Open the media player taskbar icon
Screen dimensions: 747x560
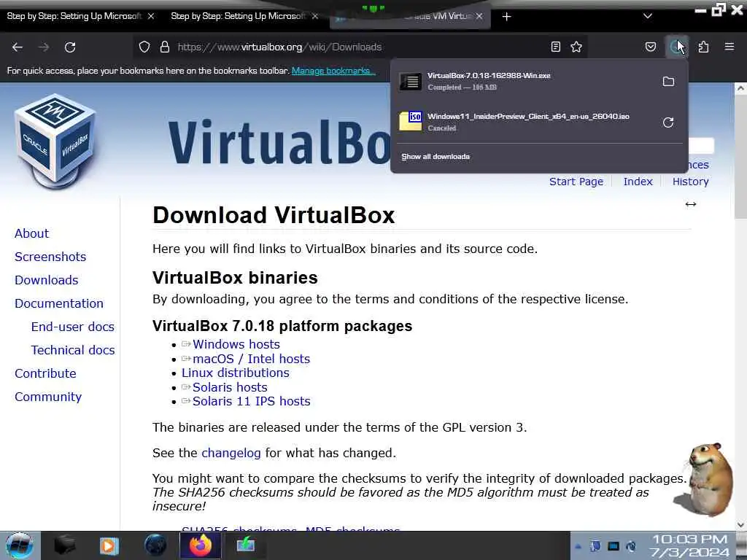tap(109, 545)
